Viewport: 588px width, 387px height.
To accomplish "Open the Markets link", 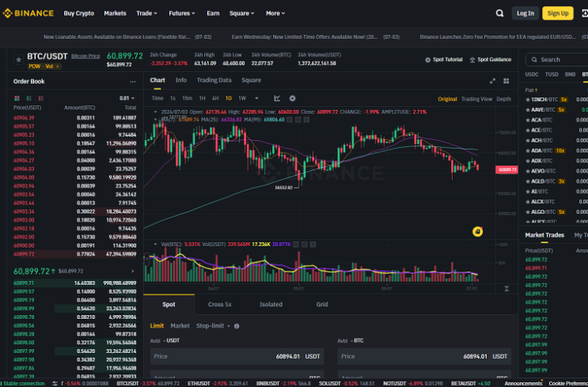I will click(115, 13).
